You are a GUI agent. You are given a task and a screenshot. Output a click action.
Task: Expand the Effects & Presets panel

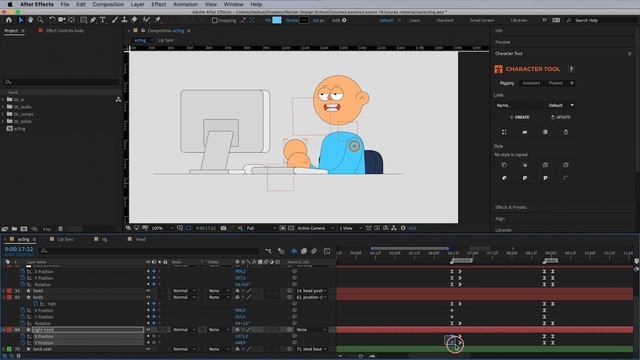[x=511, y=207]
